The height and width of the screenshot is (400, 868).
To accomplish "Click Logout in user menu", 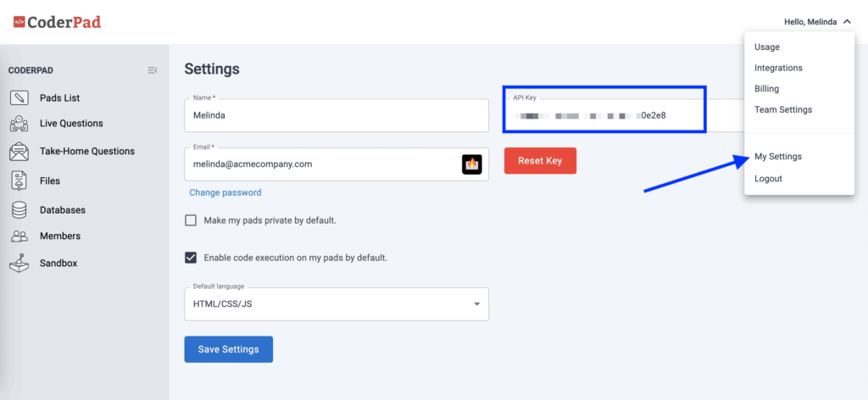I will 768,179.
